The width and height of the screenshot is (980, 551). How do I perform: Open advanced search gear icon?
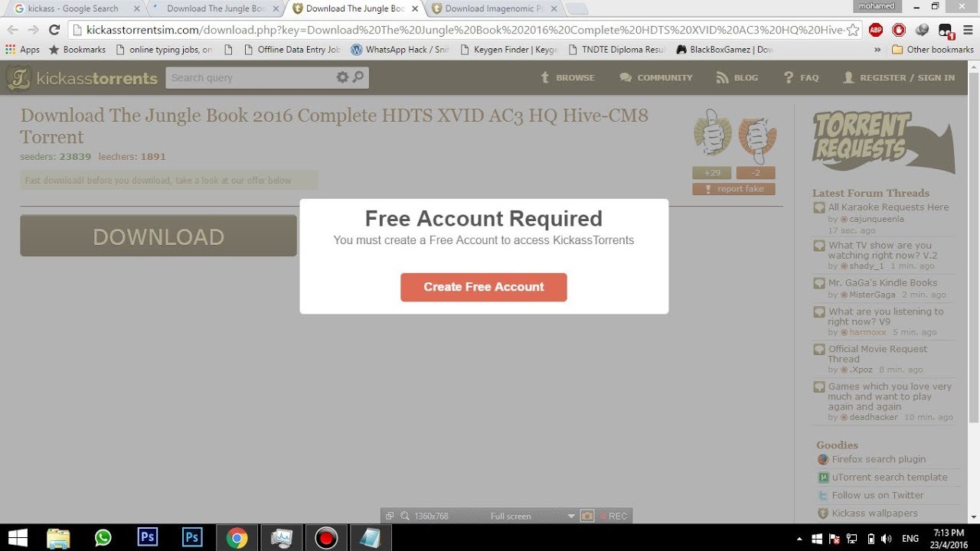(342, 77)
